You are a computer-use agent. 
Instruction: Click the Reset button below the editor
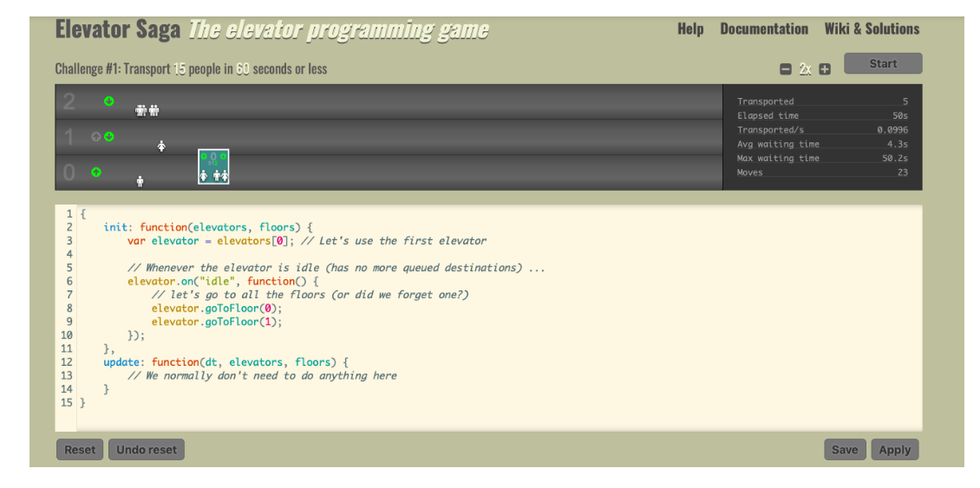coord(80,449)
